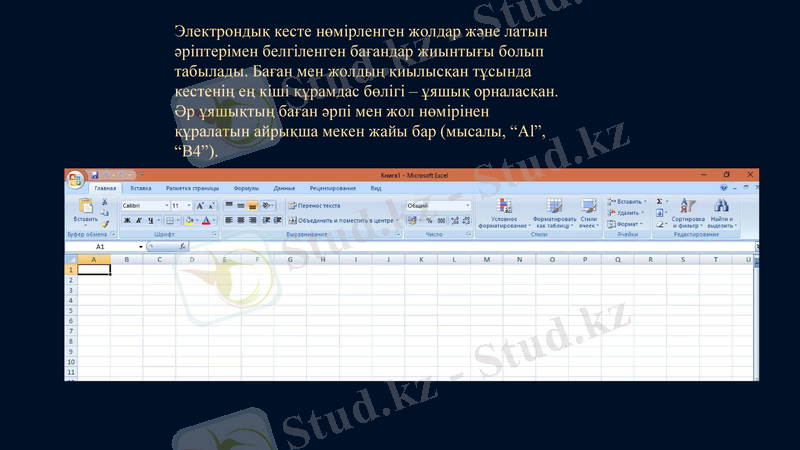Open the round Office button menu
Image resolution: width=800 pixels, height=450 pixels.
pyautogui.click(x=75, y=179)
